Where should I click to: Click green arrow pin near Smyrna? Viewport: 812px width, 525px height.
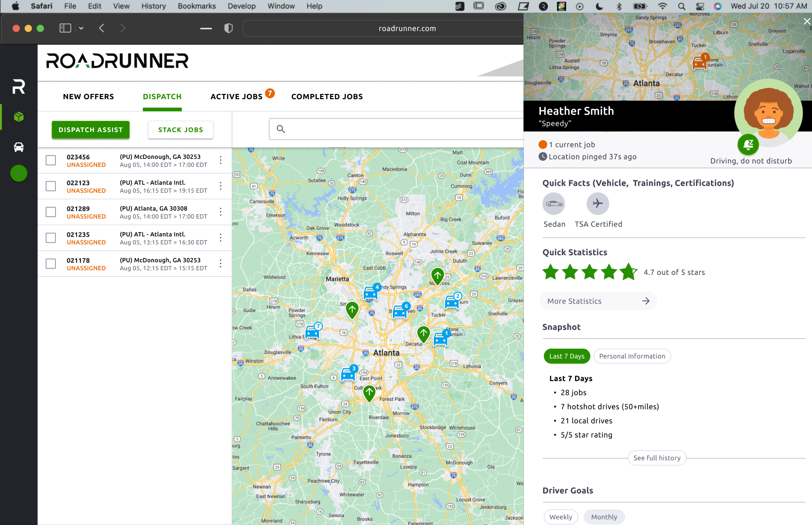352,310
